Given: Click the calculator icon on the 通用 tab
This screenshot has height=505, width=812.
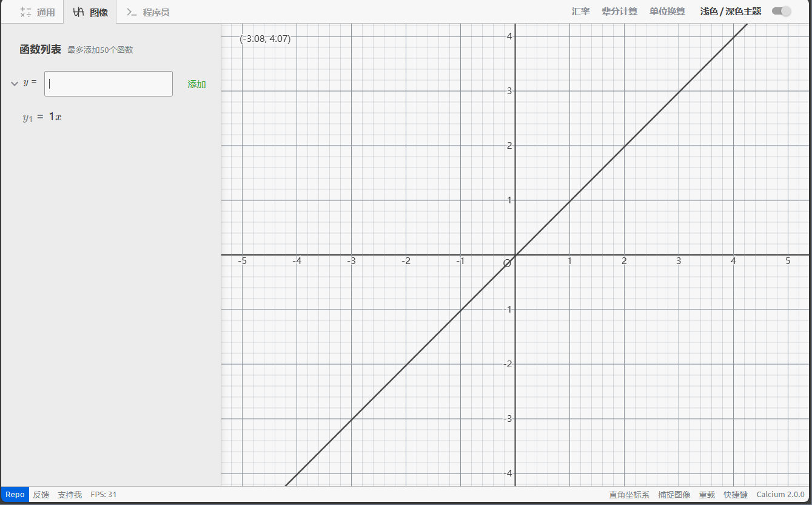Looking at the screenshot, I should click(x=25, y=12).
